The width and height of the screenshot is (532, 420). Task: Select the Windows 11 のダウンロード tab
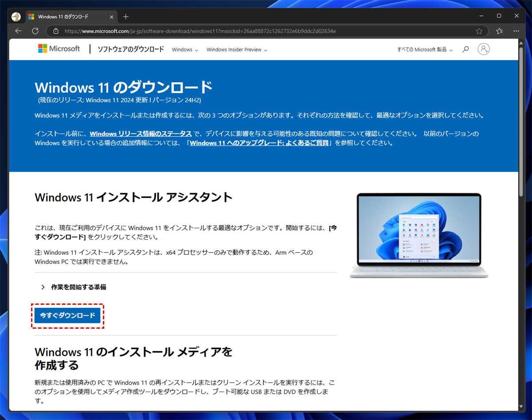(x=71, y=17)
